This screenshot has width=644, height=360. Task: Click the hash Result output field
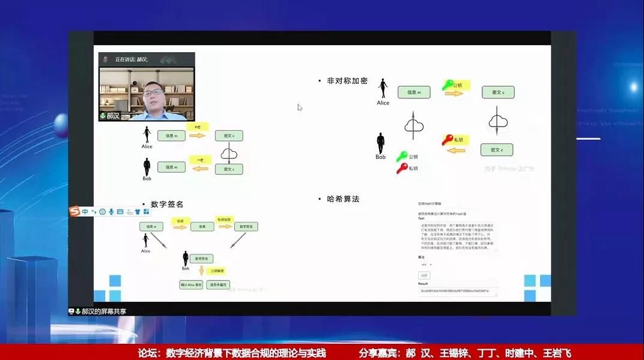(458, 292)
